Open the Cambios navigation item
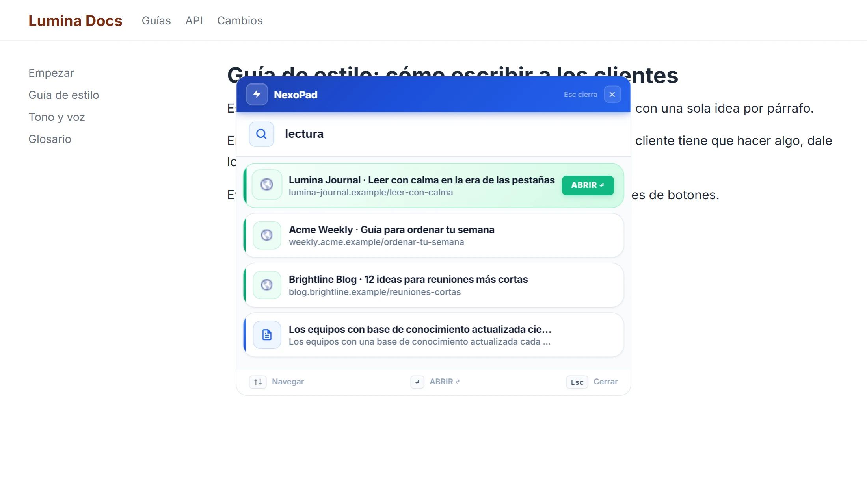The height and width of the screenshot is (504, 867). click(240, 20)
